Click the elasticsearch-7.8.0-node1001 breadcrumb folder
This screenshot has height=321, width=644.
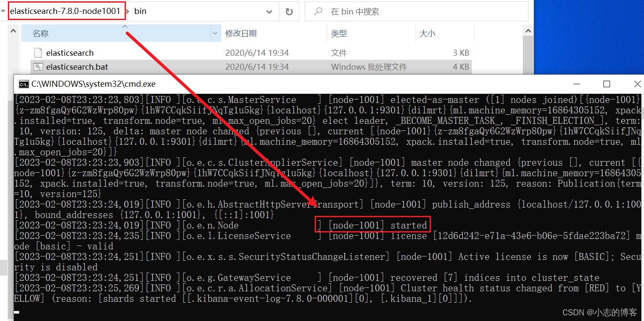coord(65,11)
